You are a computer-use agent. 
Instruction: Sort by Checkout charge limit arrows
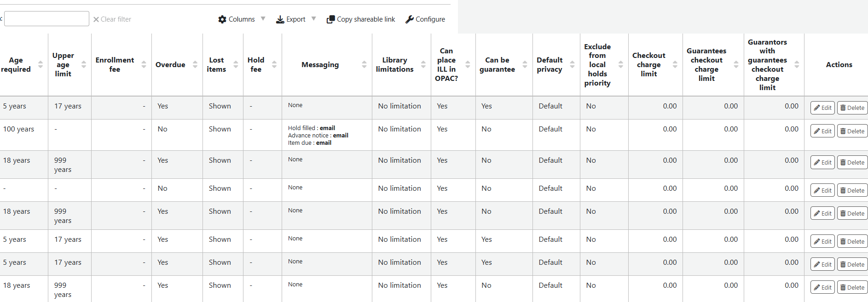(x=675, y=65)
